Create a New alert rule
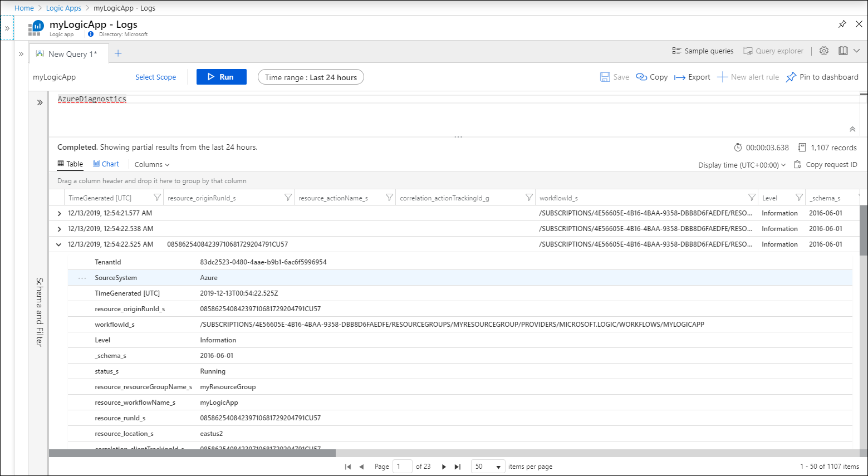868x476 pixels. point(748,77)
